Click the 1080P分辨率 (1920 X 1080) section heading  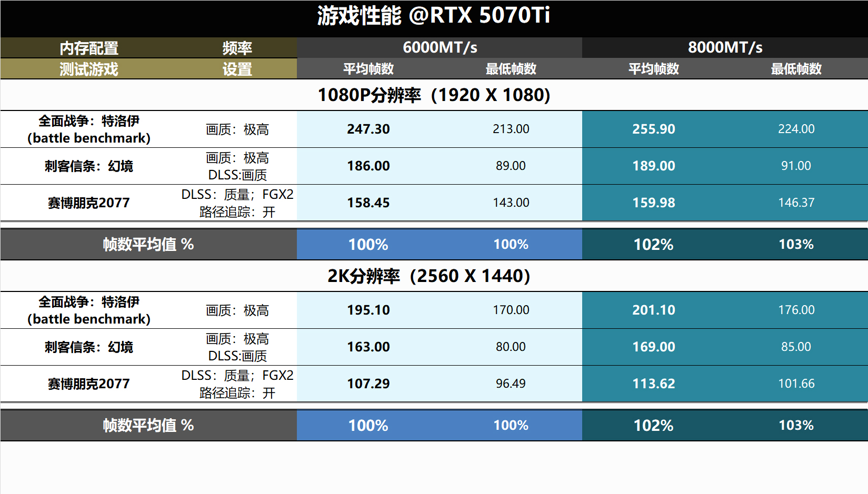coord(434,95)
